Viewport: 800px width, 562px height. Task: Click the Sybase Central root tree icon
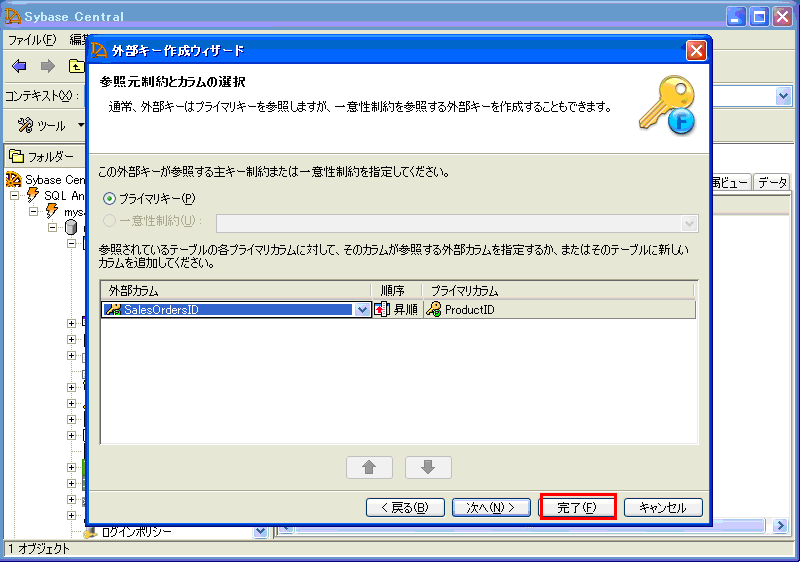coord(14,180)
